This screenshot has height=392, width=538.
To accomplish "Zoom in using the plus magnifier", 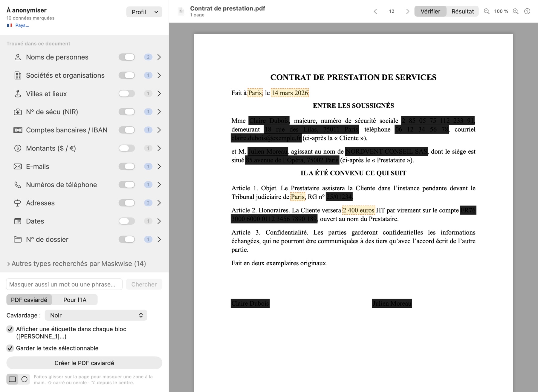I will click(x=516, y=11).
